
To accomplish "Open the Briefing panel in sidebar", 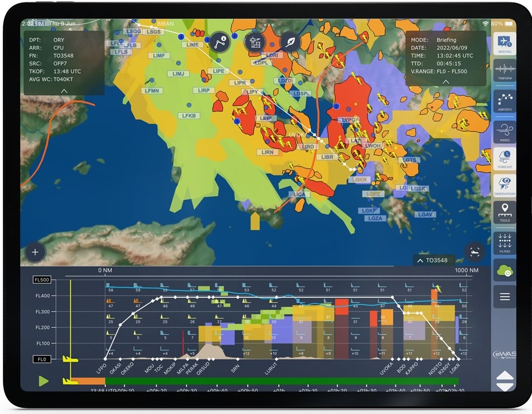I will [504, 44].
